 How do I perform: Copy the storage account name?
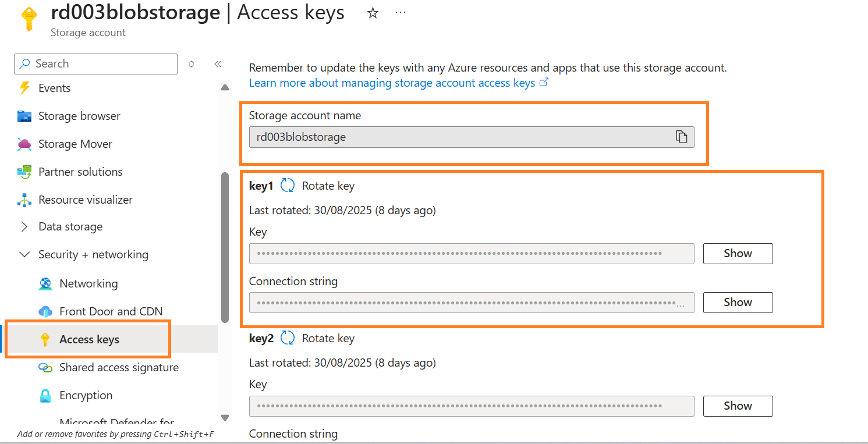681,137
